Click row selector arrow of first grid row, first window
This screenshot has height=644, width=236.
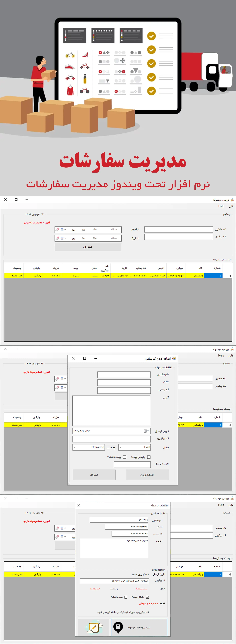(x=230, y=275)
